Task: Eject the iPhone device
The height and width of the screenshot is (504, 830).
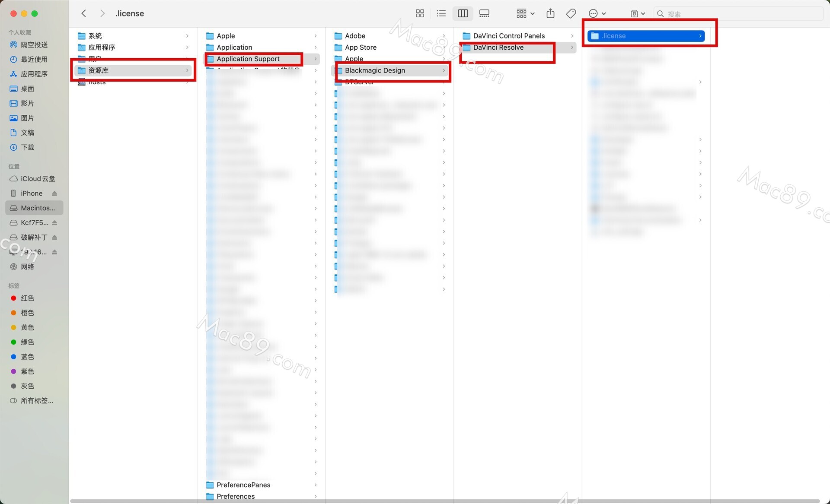Action: point(54,193)
